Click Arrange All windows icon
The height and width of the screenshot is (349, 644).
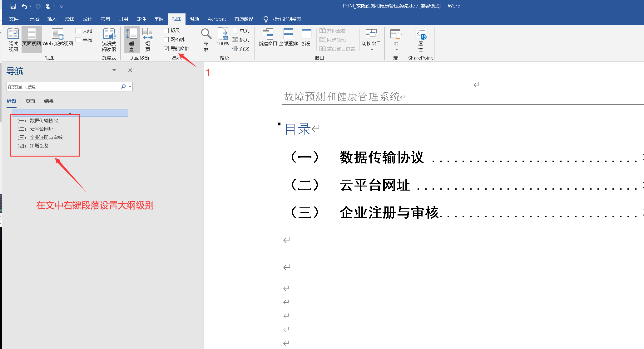coord(288,34)
